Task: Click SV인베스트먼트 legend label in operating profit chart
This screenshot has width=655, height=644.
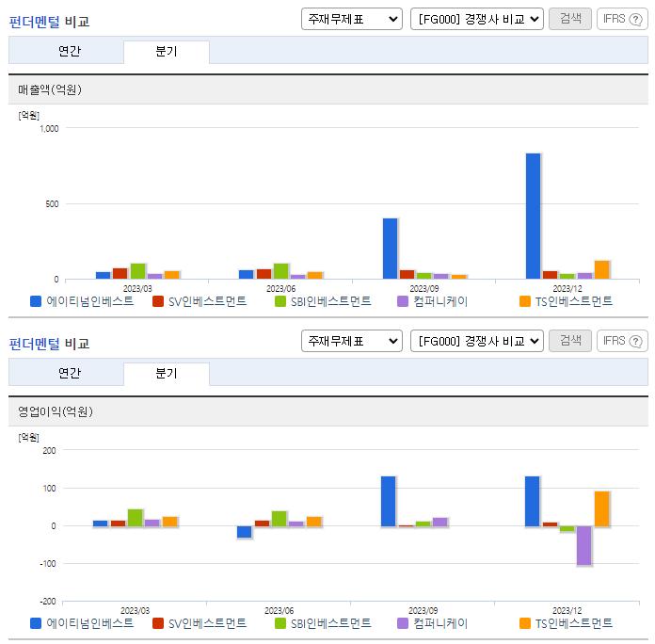Action: coord(208,623)
